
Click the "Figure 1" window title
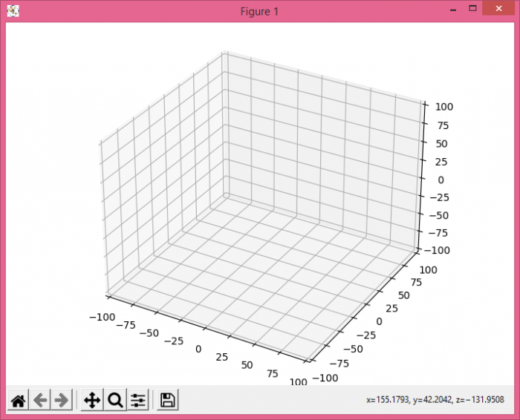(260, 11)
